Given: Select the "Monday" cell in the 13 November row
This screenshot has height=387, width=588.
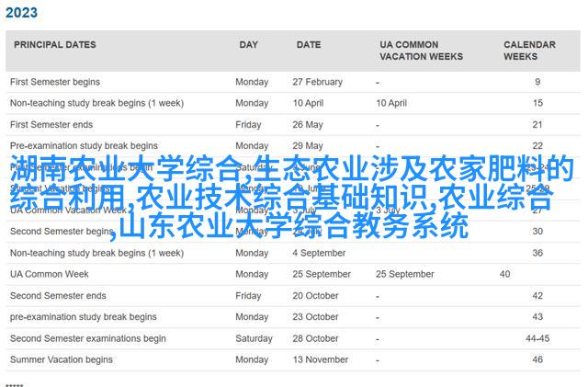Looking at the screenshot, I should click(x=252, y=360).
